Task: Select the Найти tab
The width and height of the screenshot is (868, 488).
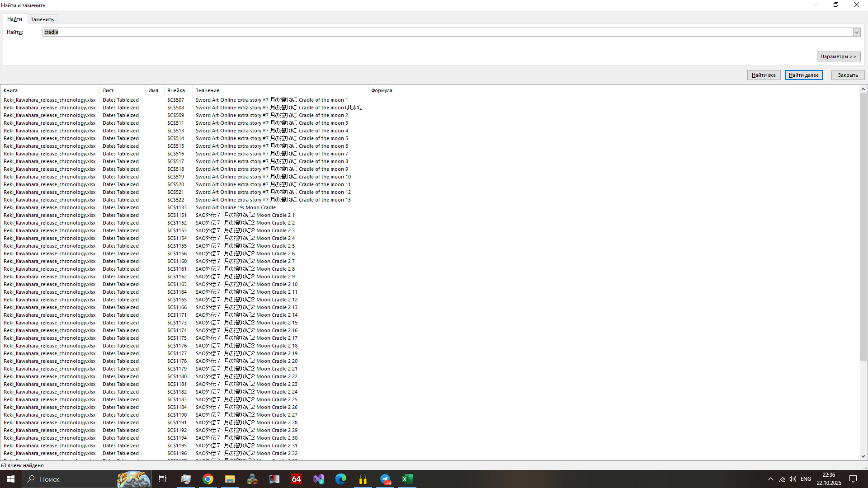Action: click(x=14, y=19)
